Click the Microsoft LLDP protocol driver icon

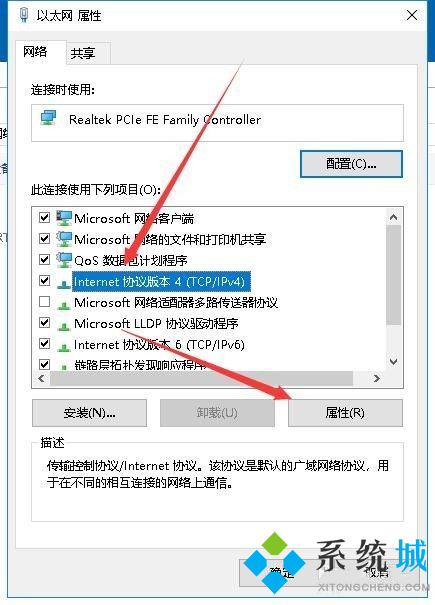coord(64,326)
